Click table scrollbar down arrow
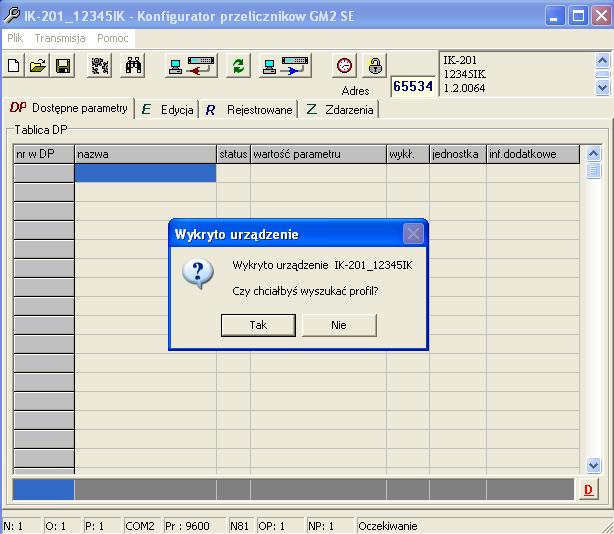 pos(593,465)
